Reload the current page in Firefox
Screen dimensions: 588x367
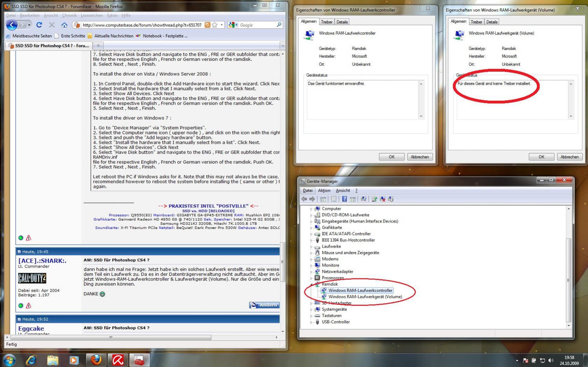(39, 25)
